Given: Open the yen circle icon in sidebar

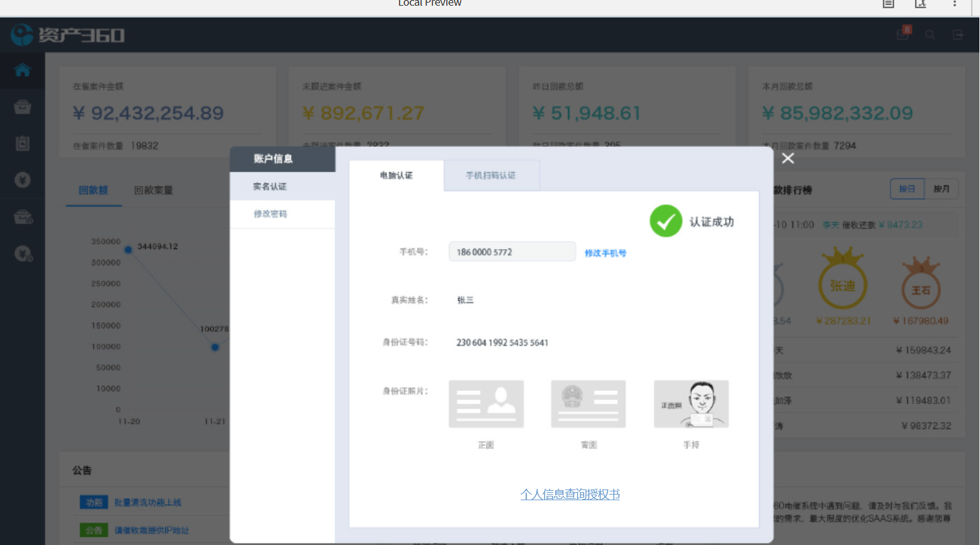Looking at the screenshot, I should point(23,180).
